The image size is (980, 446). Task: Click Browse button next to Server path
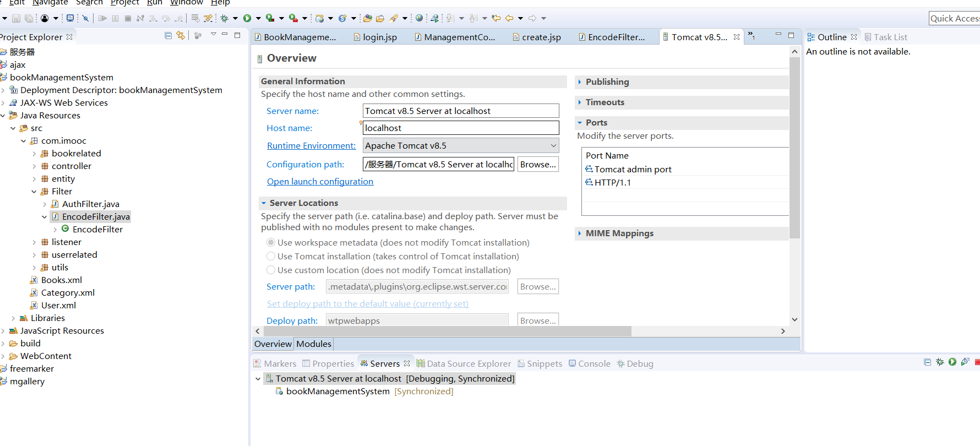(x=538, y=286)
